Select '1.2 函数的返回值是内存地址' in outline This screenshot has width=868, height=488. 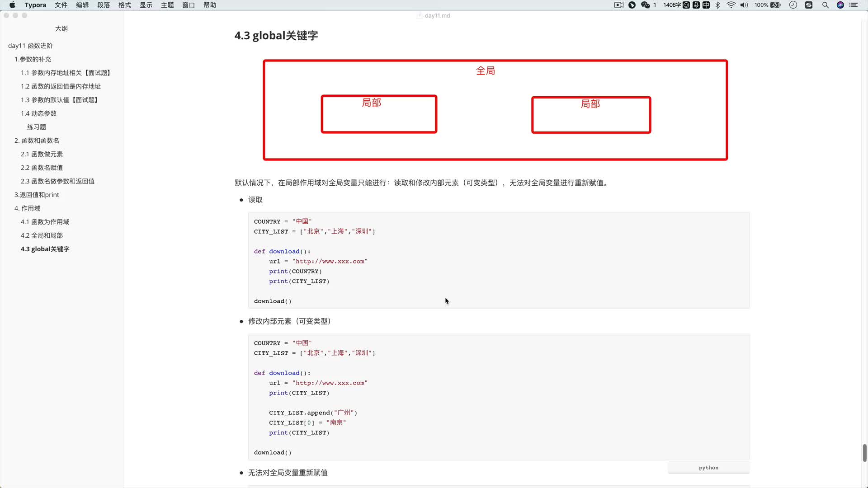coord(61,86)
